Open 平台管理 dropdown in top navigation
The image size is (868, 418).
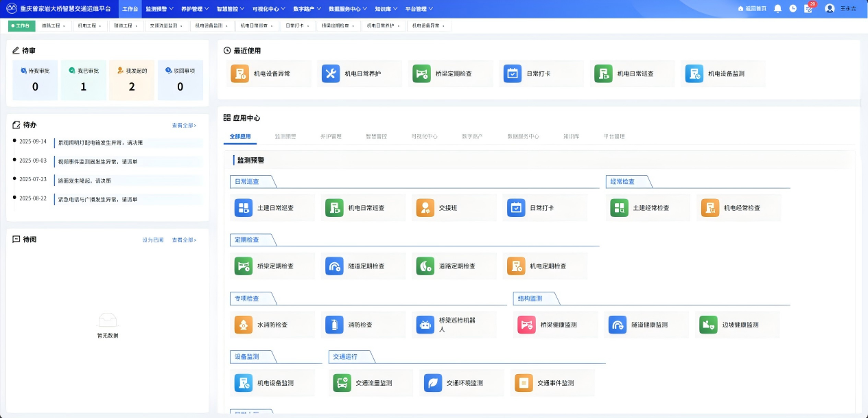point(419,9)
